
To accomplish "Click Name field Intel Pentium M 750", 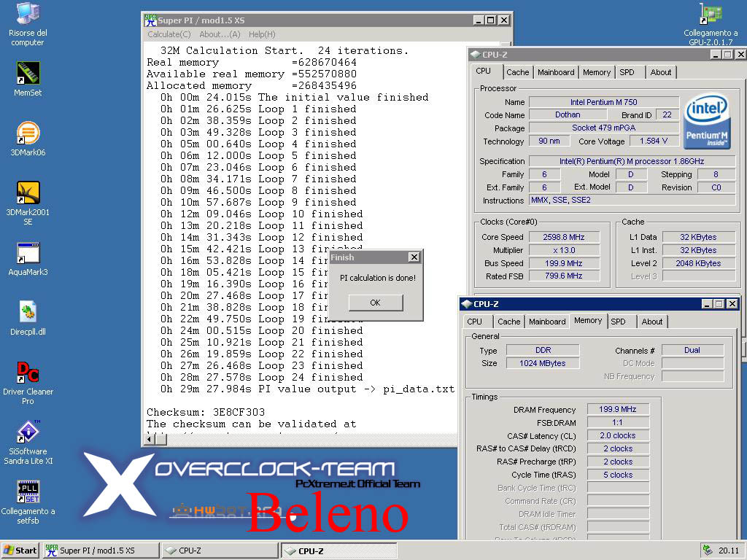I will pyautogui.click(x=603, y=102).
